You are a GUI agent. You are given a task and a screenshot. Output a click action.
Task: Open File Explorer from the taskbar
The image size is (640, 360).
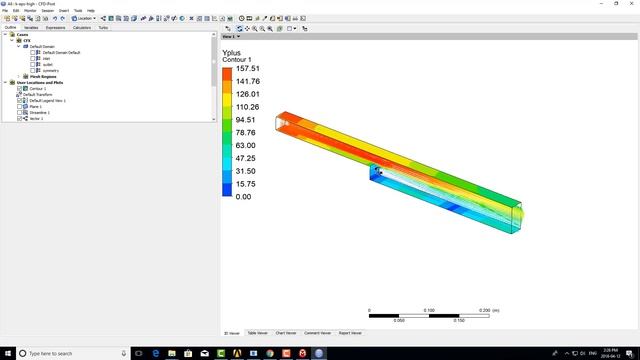[x=172, y=353]
